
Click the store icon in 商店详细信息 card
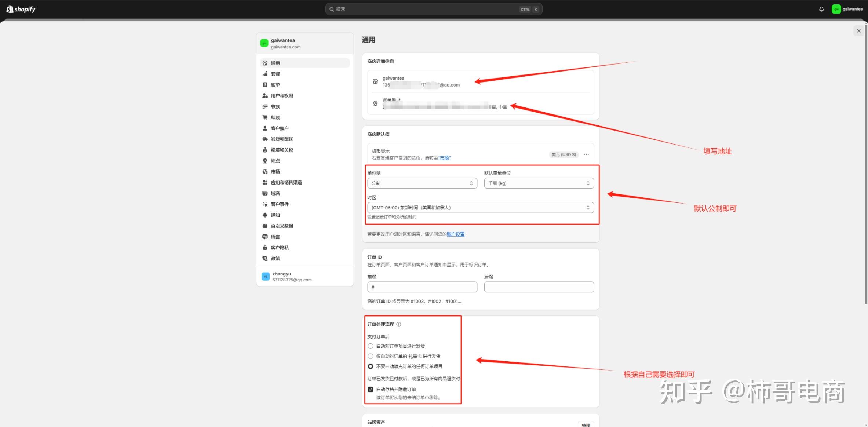(375, 81)
